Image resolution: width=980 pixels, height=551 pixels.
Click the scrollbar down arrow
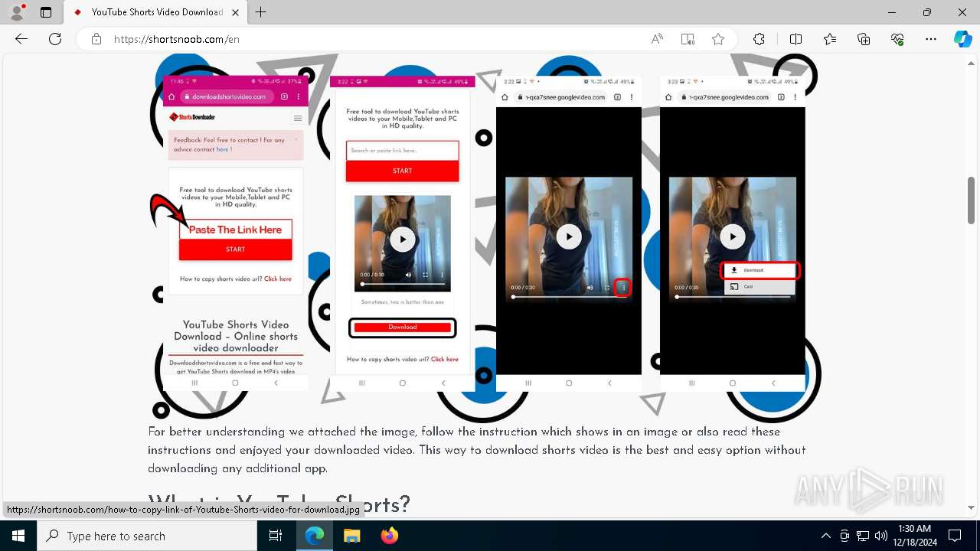(x=972, y=507)
